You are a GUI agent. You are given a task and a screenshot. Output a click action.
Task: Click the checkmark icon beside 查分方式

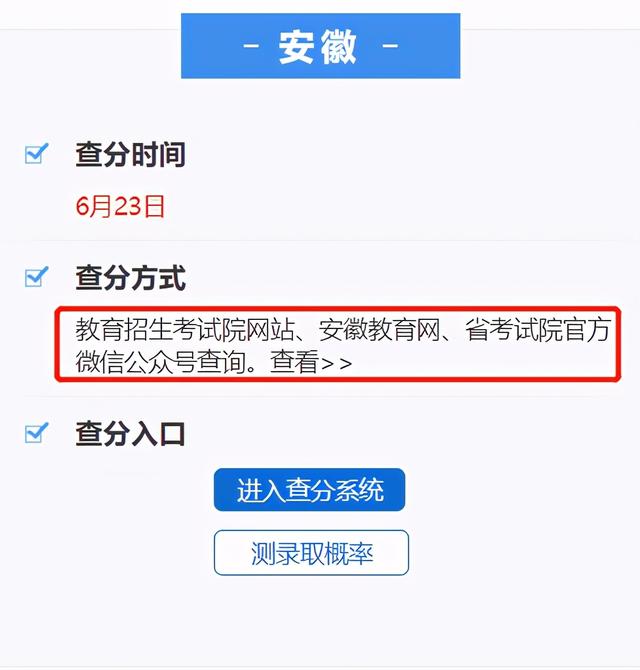click(x=36, y=277)
